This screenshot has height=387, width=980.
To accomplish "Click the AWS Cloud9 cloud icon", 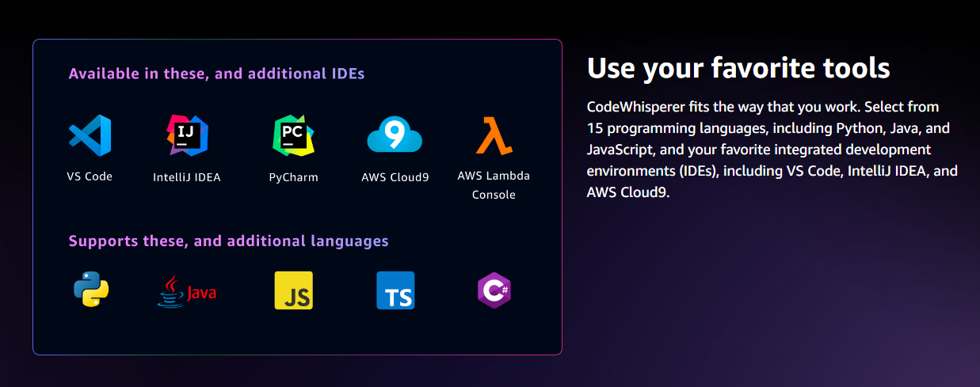I will point(395,135).
